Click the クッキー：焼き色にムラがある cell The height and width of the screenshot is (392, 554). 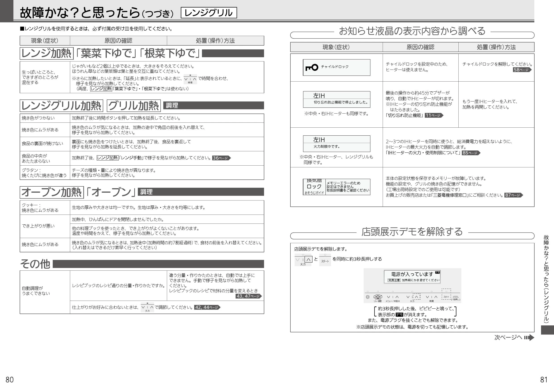[45, 208]
